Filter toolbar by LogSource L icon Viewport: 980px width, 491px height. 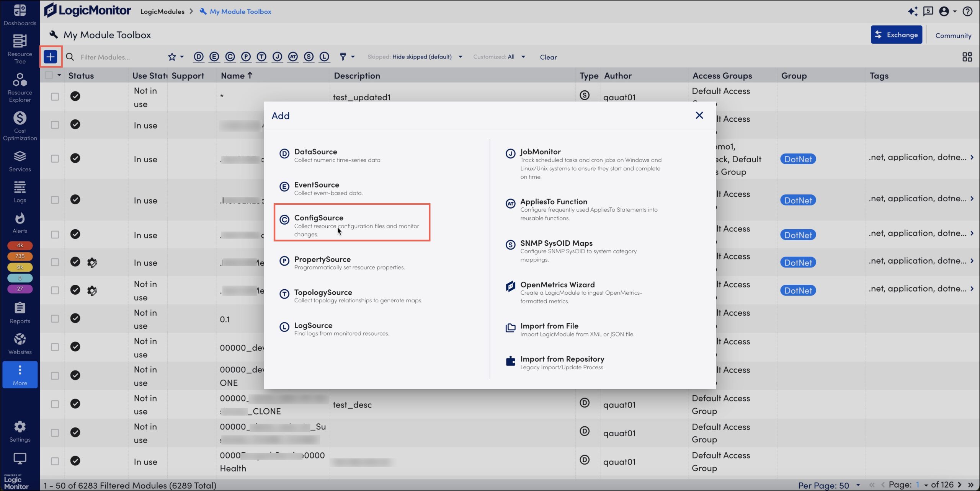[x=324, y=57]
